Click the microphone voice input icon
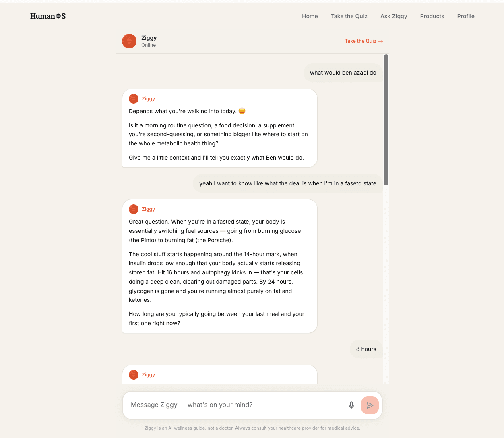The height and width of the screenshot is (438, 504). pyautogui.click(x=351, y=405)
